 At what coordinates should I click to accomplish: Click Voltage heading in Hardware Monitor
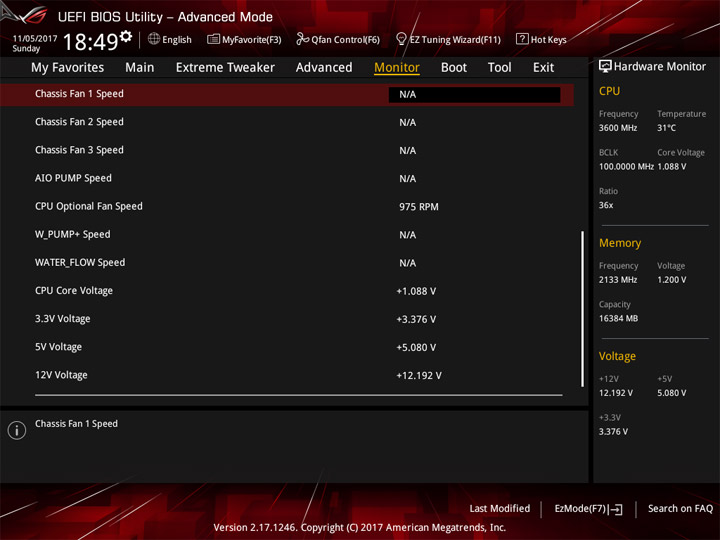pos(617,356)
